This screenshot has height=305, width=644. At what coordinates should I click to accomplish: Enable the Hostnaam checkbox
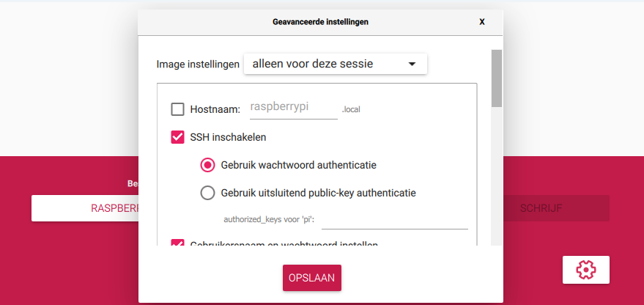[x=177, y=109]
